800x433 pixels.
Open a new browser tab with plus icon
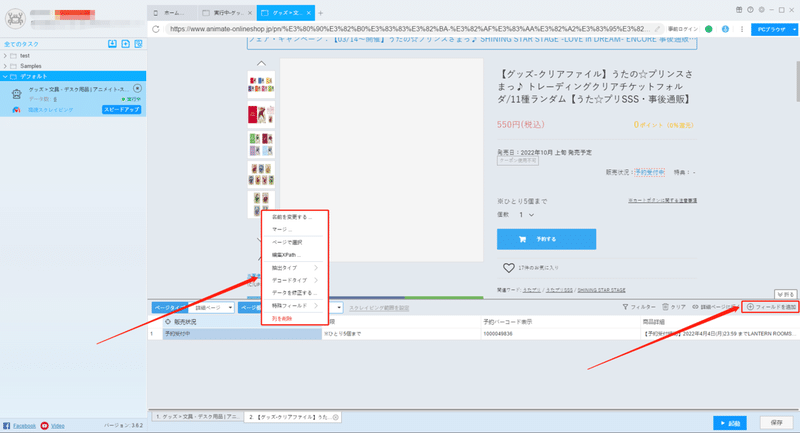[320, 13]
